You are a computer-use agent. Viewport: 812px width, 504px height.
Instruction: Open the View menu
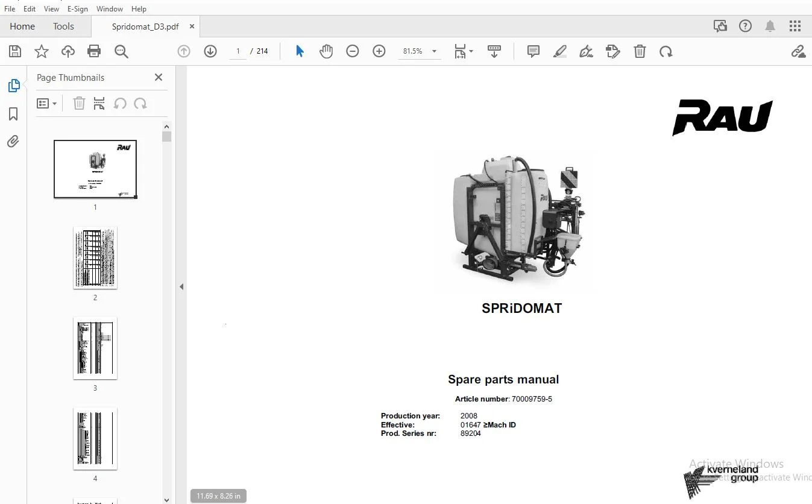(x=51, y=8)
